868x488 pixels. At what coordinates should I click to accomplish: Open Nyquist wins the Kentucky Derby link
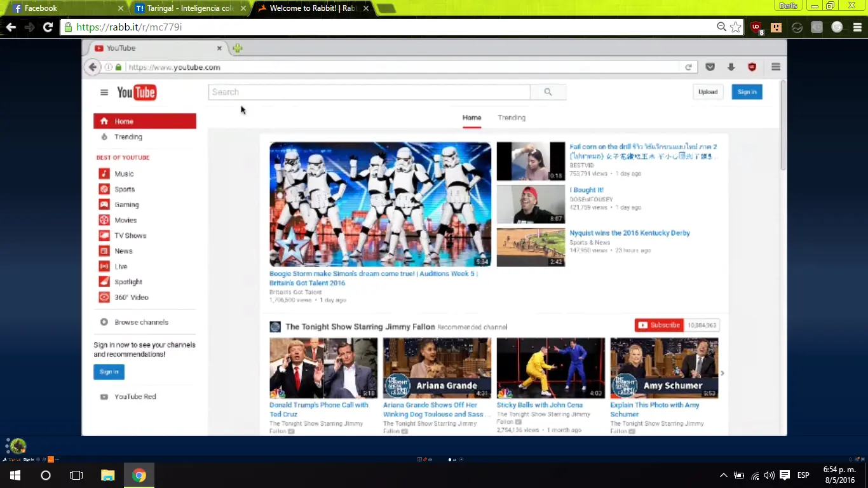630,233
